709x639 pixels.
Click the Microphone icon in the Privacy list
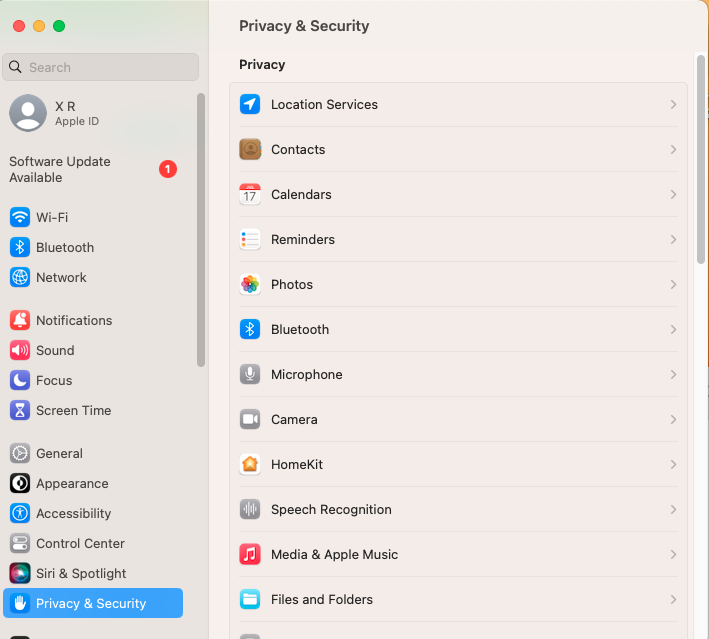250,374
